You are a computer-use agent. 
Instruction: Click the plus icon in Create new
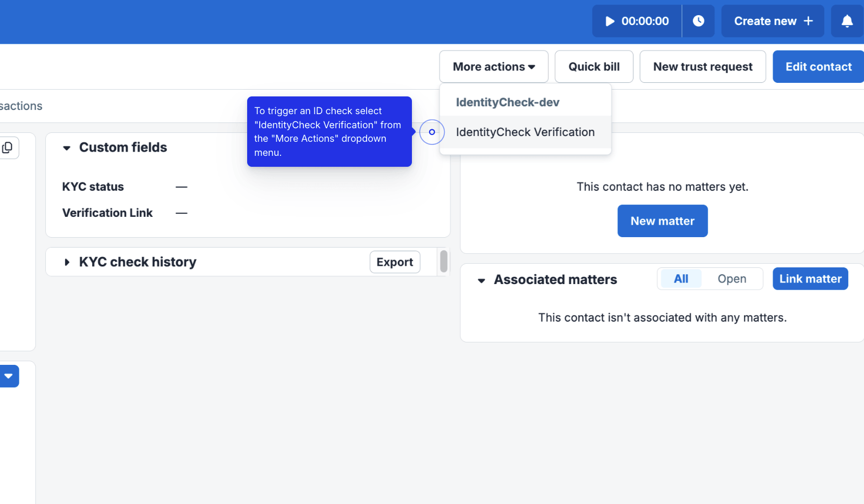[x=808, y=21]
